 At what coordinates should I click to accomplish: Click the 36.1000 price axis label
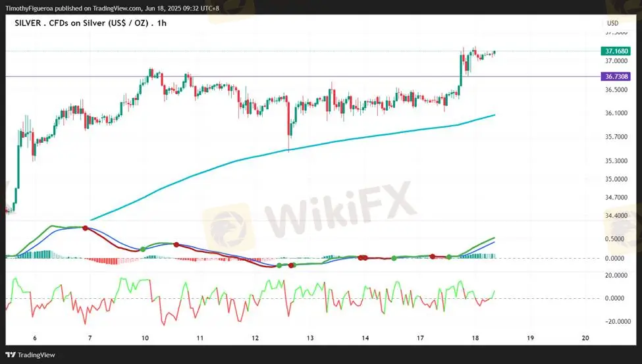point(616,113)
